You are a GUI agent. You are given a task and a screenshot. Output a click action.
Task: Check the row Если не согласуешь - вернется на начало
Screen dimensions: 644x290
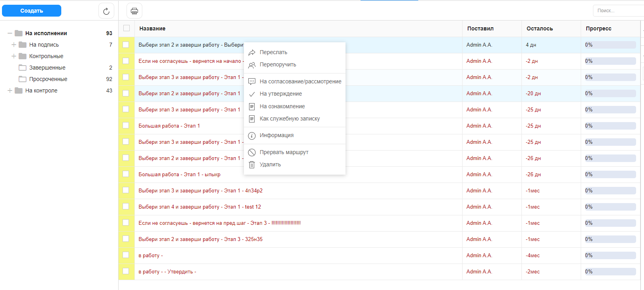[x=126, y=61]
